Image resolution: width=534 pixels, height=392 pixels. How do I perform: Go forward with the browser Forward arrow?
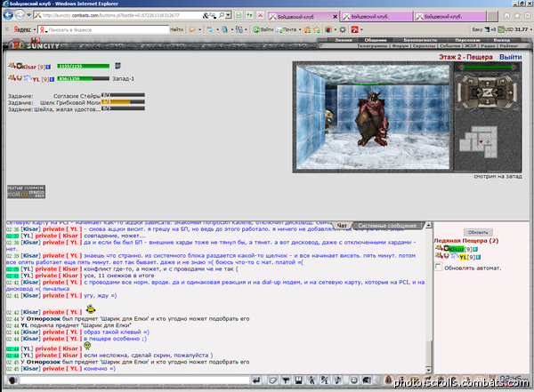pos(20,15)
